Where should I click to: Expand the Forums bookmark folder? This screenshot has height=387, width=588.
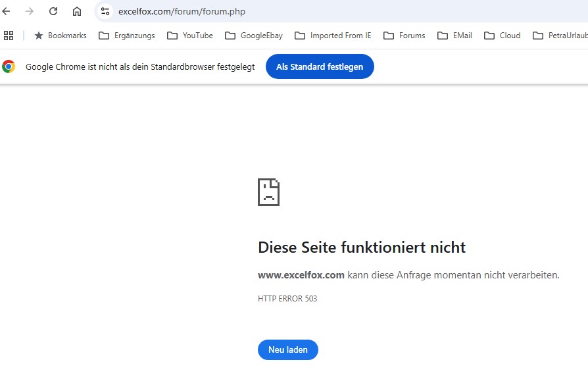(404, 36)
